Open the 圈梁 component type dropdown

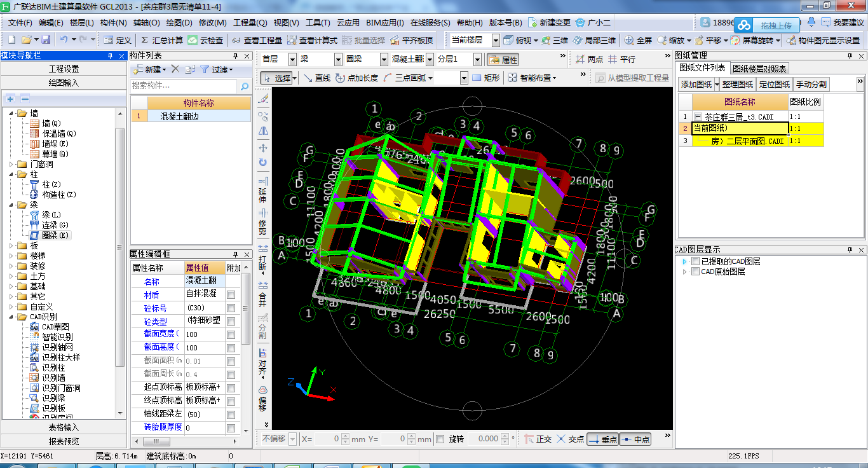coord(384,59)
